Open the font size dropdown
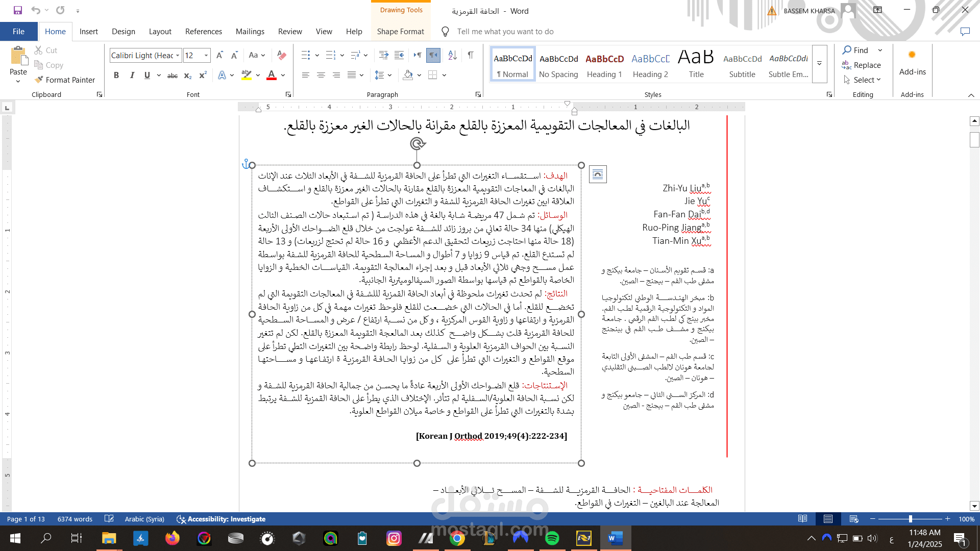 pyautogui.click(x=206, y=55)
